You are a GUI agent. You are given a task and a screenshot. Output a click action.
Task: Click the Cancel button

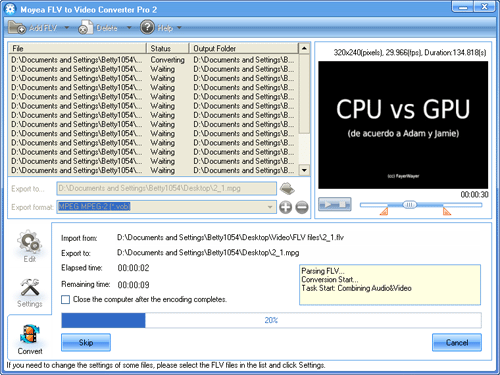pyautogui.click(x=457, y=342)
